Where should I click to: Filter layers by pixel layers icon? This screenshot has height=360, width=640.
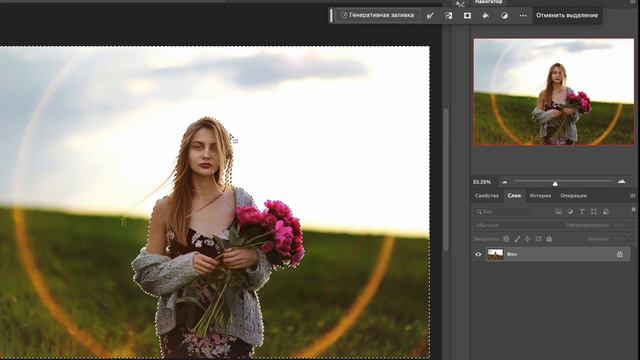pos(558,211)
